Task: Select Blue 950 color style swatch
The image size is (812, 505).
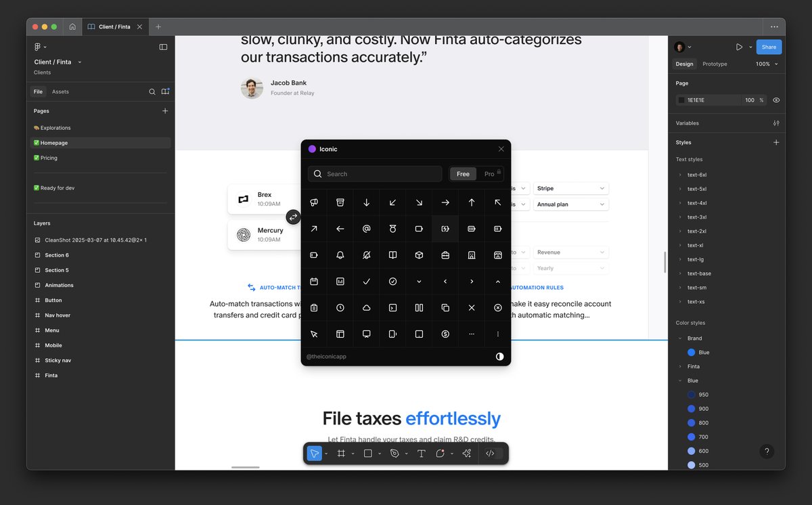Action: tap(692, 395)
